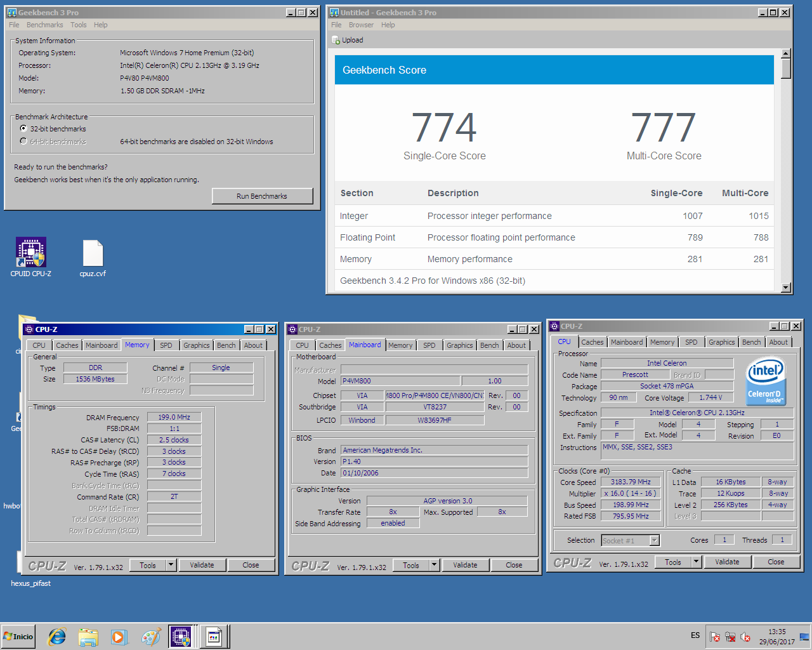Screen dimensions: 812x650
Task: Click Tools button in CPU tab CPU-Z window
Action: (673, 562)
